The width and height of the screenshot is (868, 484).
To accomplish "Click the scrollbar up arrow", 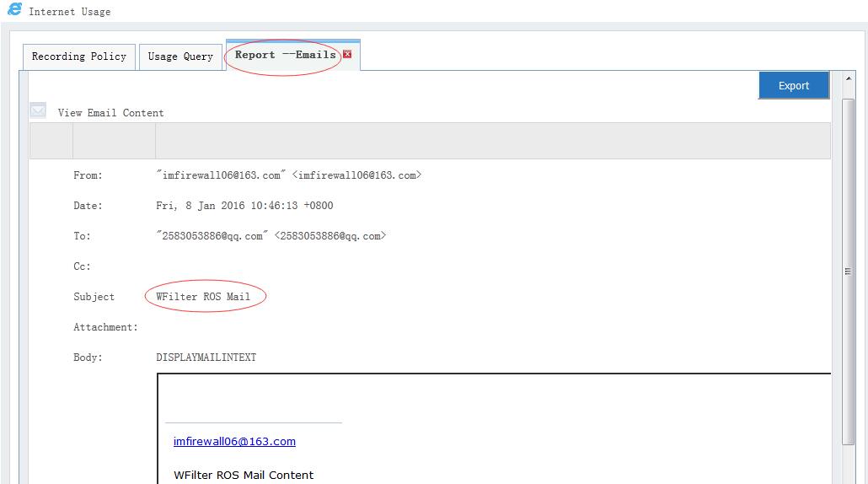I will pyautogui.click(x=848, y=78).
